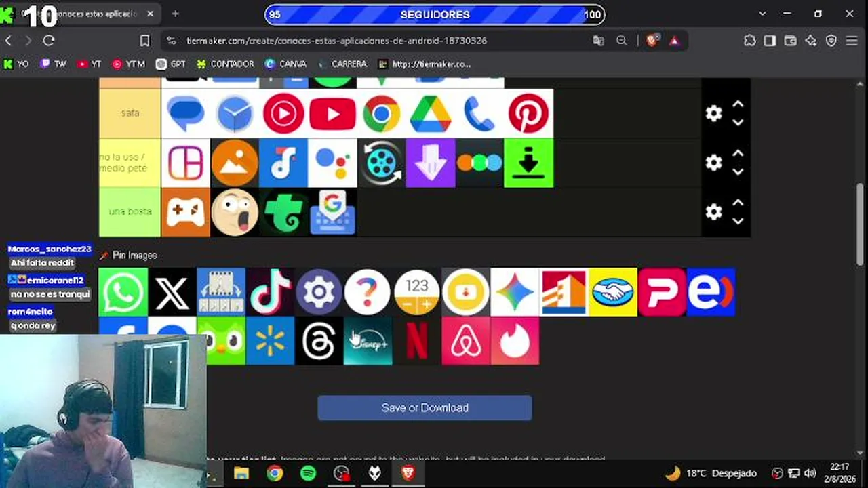Open gear for no la uso tier
Image resolution: width=868 pixels, height=488 pixels.
click(713, 163)
